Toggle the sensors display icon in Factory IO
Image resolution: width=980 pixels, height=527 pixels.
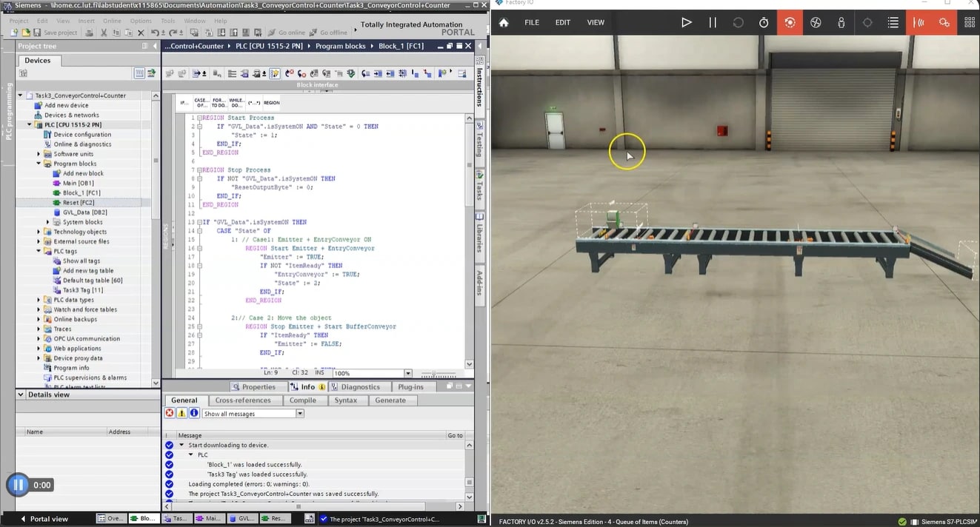(x=919, y=22)
